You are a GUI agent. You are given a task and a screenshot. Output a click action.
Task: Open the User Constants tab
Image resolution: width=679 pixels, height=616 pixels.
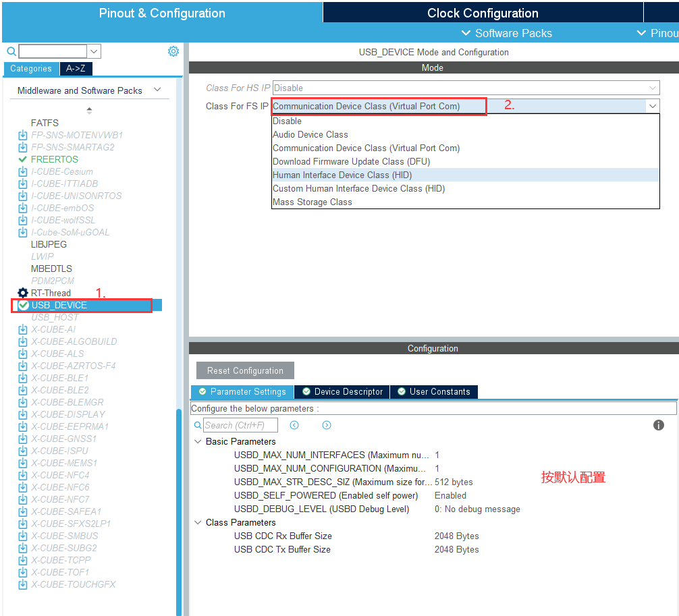coord(434,392)
